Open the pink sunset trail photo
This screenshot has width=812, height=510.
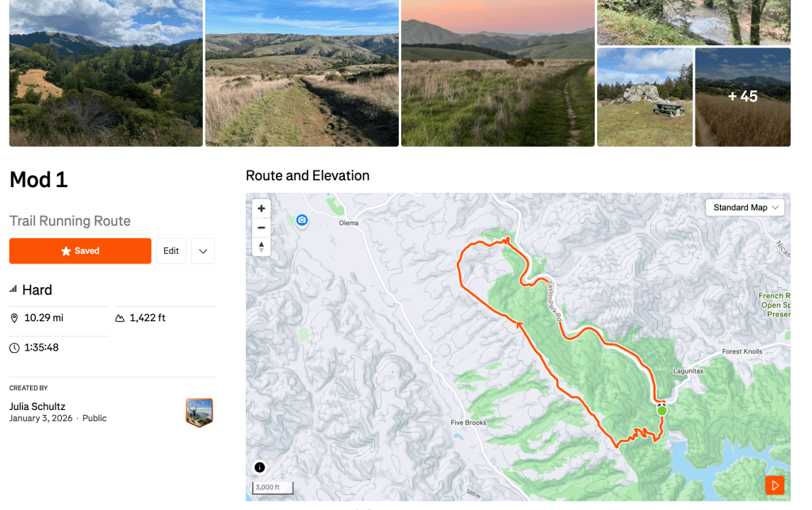pos(497,73)
